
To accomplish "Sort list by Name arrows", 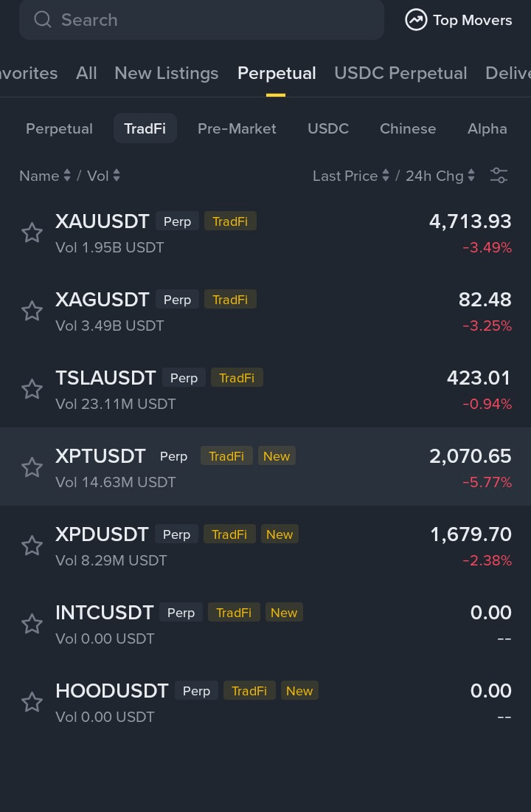I will tap(66, 176).
